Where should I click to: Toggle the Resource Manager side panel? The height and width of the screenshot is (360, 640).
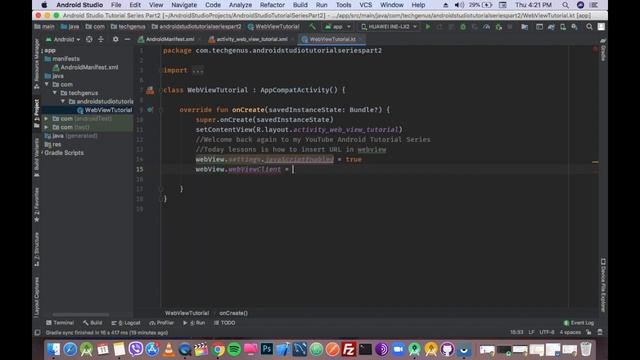(x=37, y=63)
